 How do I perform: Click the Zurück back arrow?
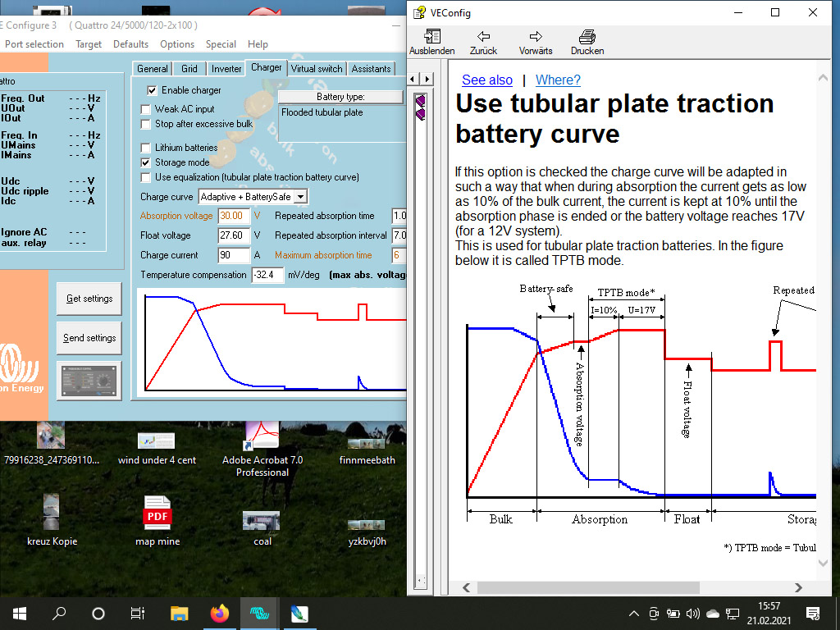point(484,37)
